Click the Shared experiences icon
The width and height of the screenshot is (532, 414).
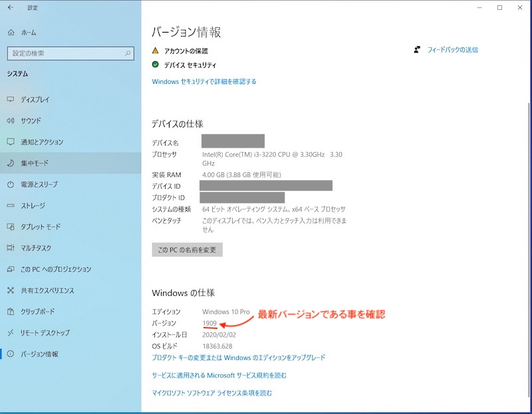tap(11, 290)
